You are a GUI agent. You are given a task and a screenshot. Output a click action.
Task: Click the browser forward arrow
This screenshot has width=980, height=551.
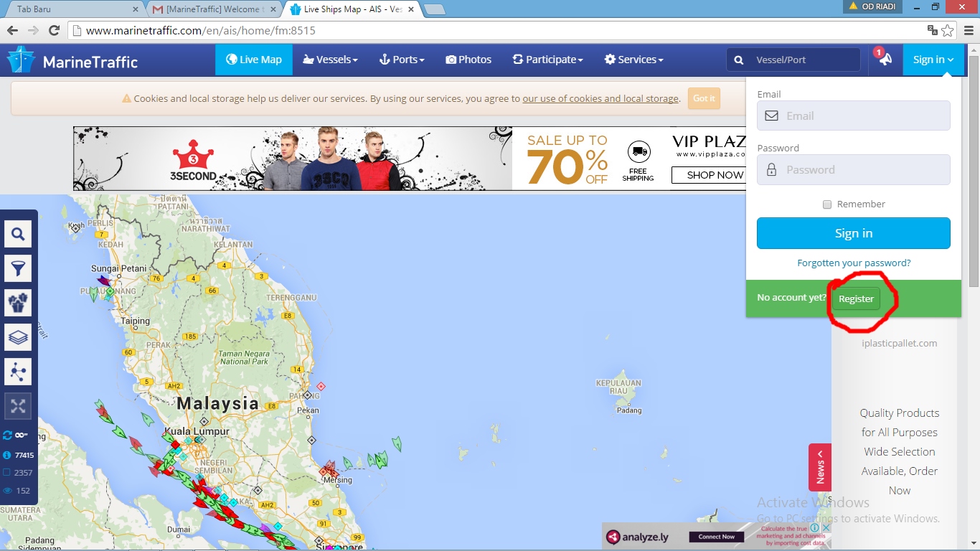pos(33,30)
